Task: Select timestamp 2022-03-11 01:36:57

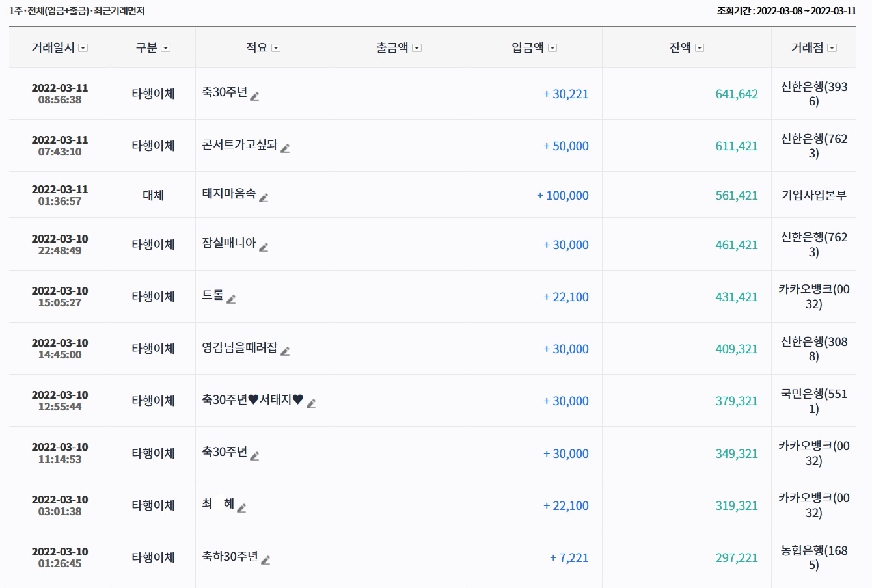Action: (60, 195)
